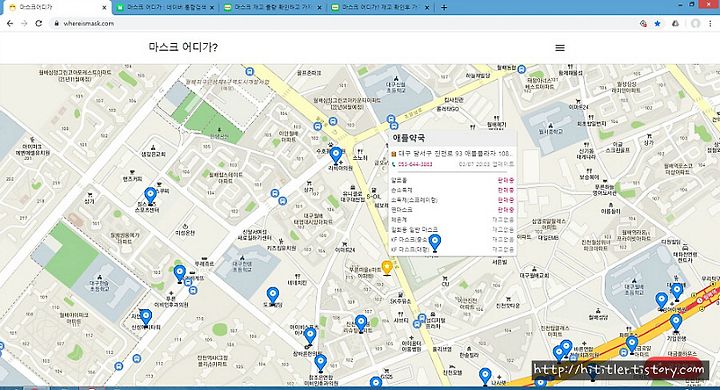Viewport: 720px width, 390px height.
Task: Select the yellow highlighted map pin
Action: click(x=387, y=267)
